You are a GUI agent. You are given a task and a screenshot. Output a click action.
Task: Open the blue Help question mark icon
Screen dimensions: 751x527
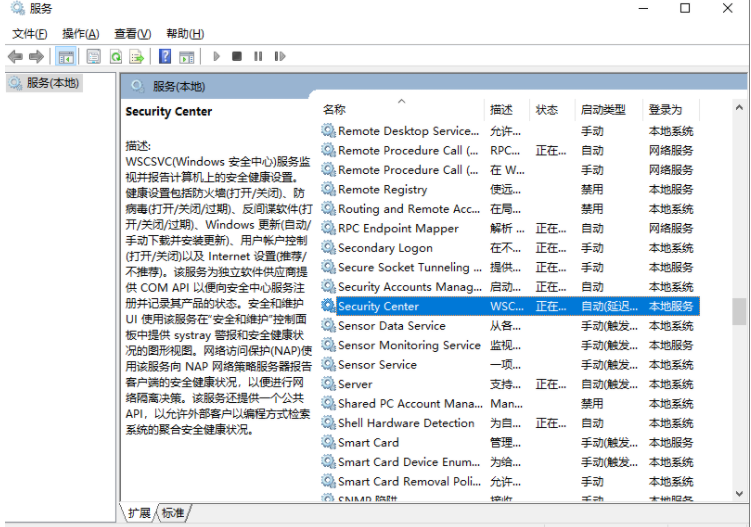164,57
